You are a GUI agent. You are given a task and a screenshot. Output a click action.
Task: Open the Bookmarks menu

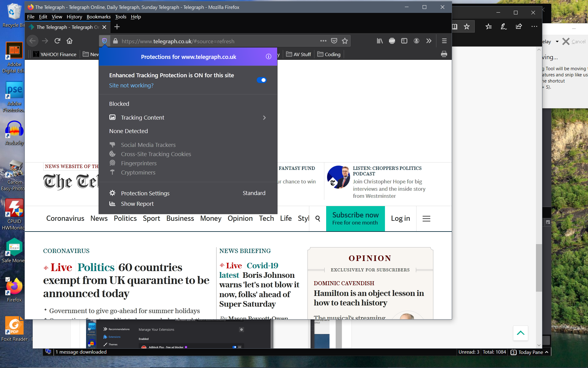[x=98, y=17]
